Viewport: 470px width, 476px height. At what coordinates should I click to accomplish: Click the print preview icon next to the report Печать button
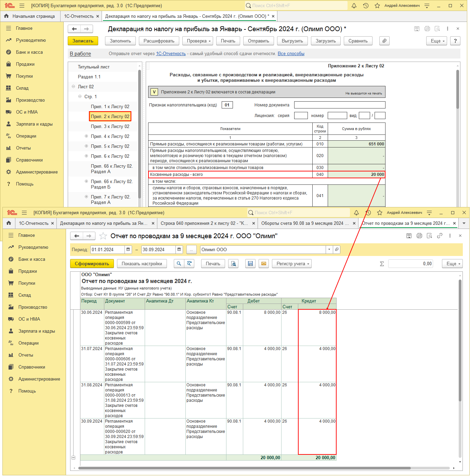[233, 263]
